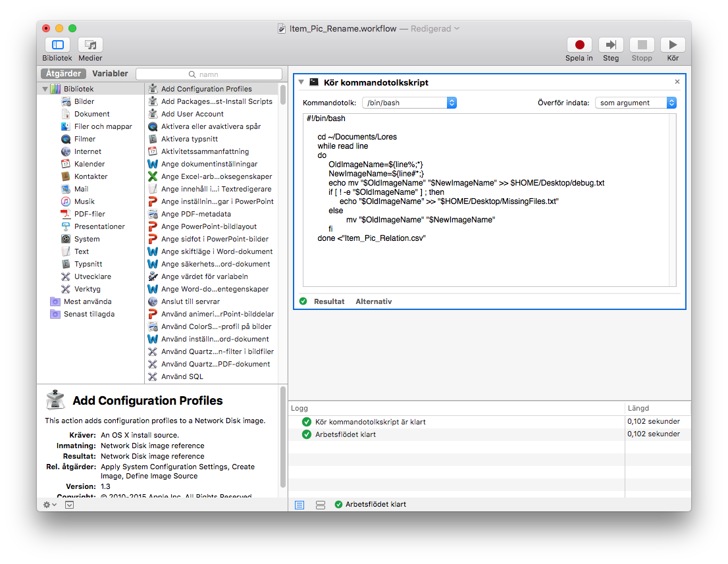
Task: Run the workflow with Kör
Action: pyautogui.click(x=673, y=45)
